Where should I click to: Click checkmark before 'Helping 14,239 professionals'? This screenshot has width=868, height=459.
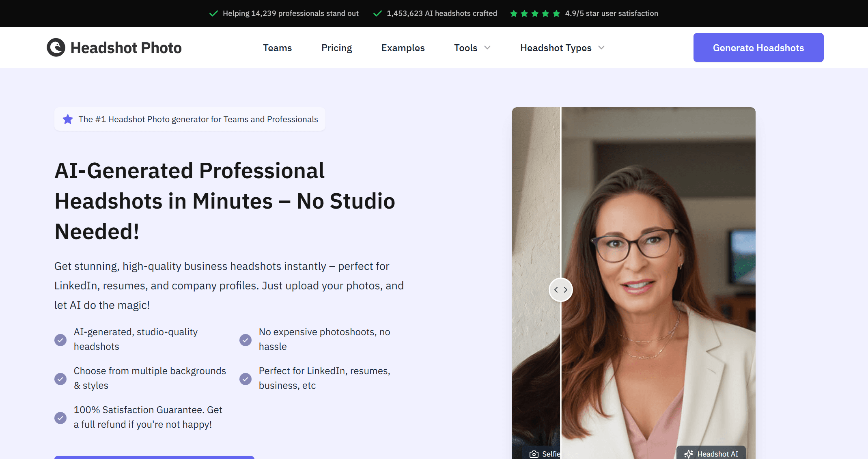213,13
